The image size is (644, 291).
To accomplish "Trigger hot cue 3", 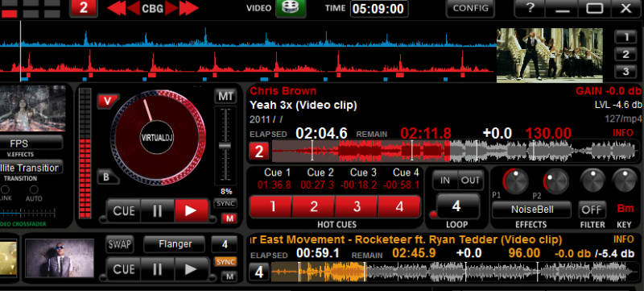I will click(x=357, y=206).
